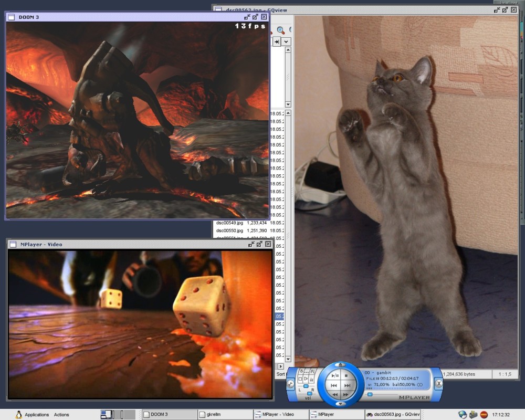Image resolution: width=525 pixels, height=420 pixels.
Task: Open the Applications menu in the panel
Action: 37,415
